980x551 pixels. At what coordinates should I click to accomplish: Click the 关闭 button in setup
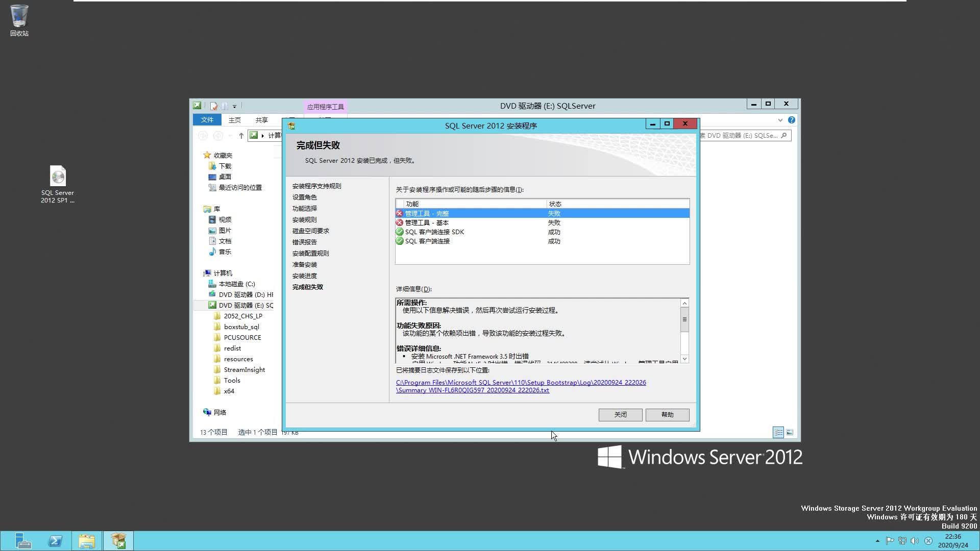coord(620,415)
